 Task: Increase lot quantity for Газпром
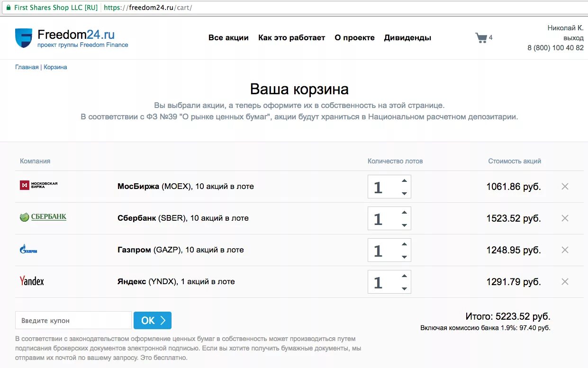(404, 244)
